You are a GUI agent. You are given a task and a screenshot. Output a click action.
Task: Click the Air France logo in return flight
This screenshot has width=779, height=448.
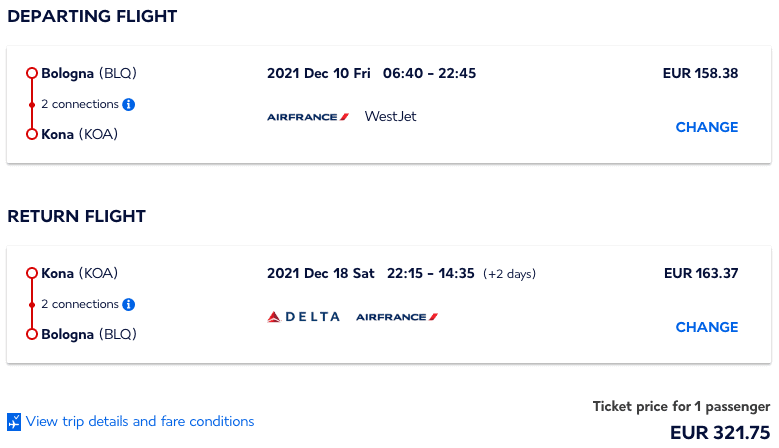click(x=397, y=317)
